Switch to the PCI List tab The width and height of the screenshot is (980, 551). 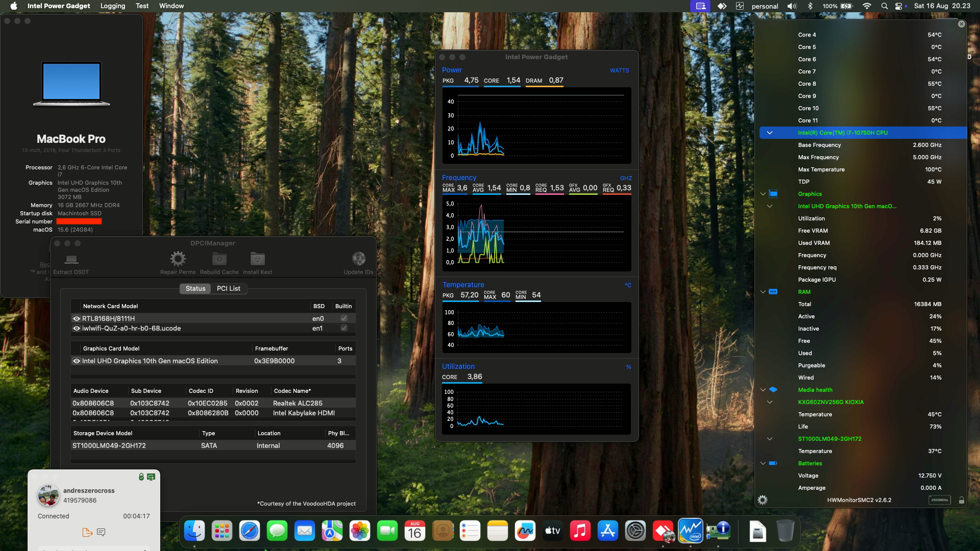(x=228, y=288)
